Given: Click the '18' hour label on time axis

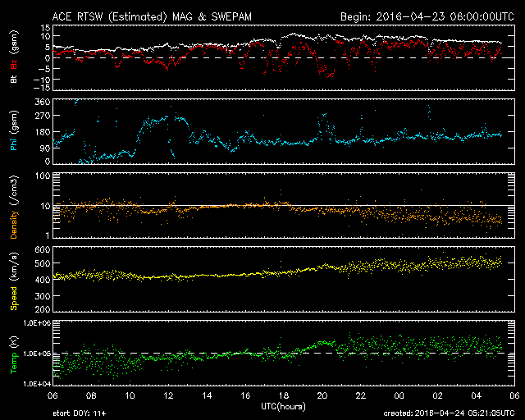Looking at the screenshot, I should click(284, 395).
